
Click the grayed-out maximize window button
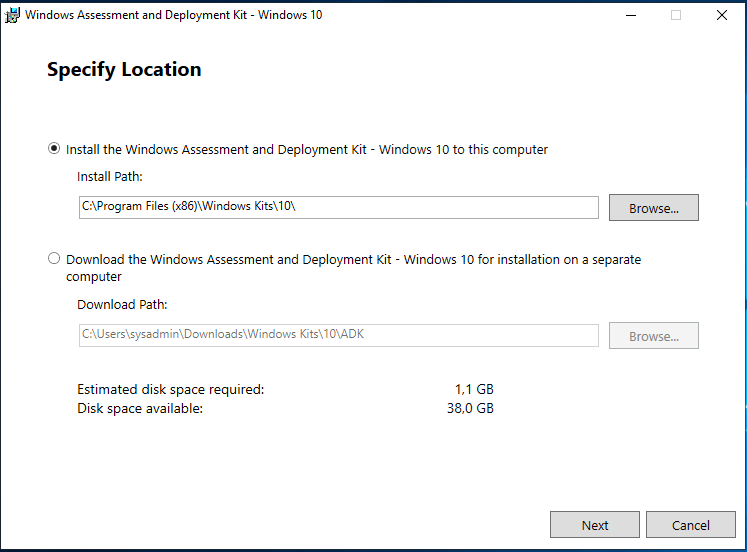[x=676, y=15]
